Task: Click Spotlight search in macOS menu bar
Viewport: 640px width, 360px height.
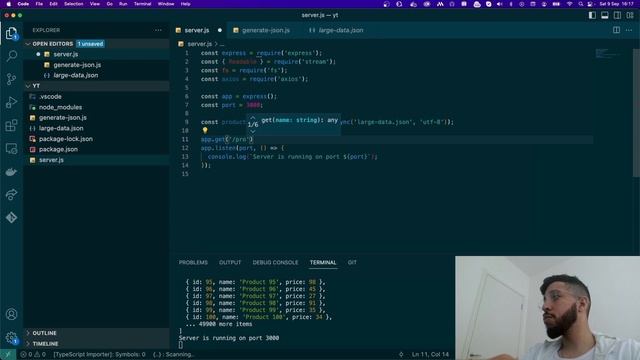Action: pos(580,4)
